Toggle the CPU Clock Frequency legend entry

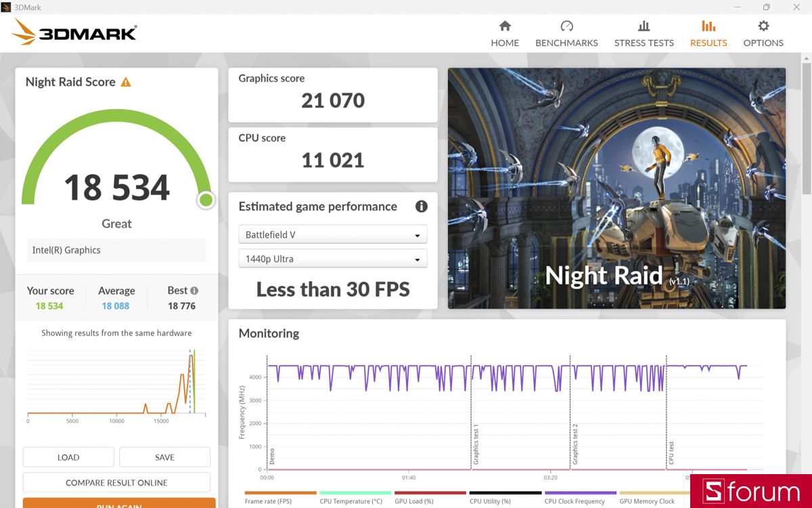(581, 499)
